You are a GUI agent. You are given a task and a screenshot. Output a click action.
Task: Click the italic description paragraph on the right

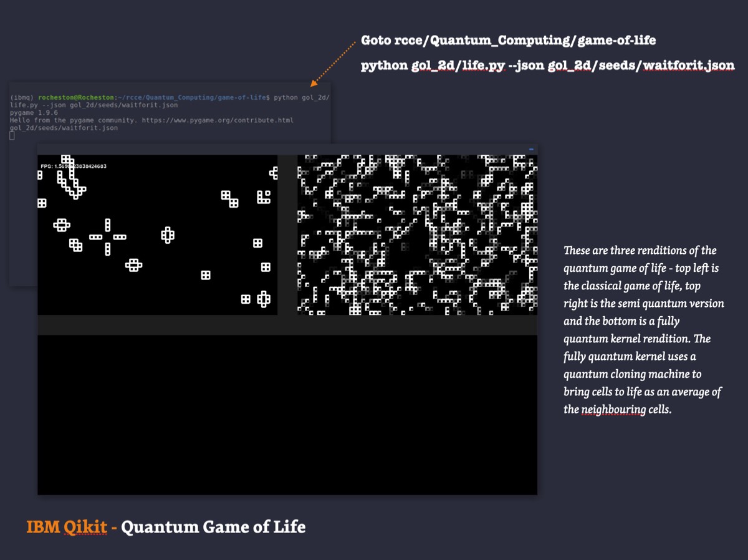tap(643, 330)
